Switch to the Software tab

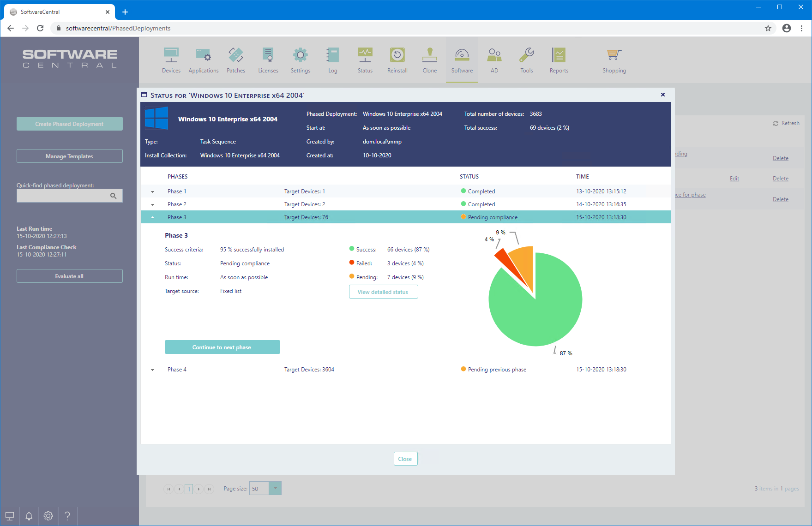coord(462,60)
